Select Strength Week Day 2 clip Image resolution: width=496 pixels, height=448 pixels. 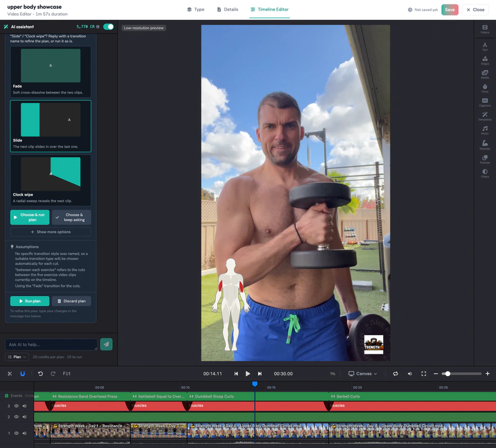(x=159, y=433)
